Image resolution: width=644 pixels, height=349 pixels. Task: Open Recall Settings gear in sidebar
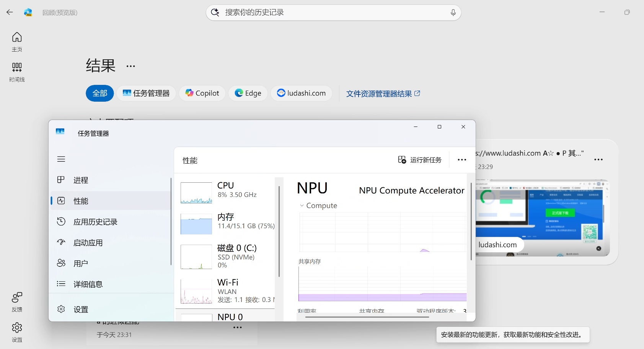[x=17, y=332]
